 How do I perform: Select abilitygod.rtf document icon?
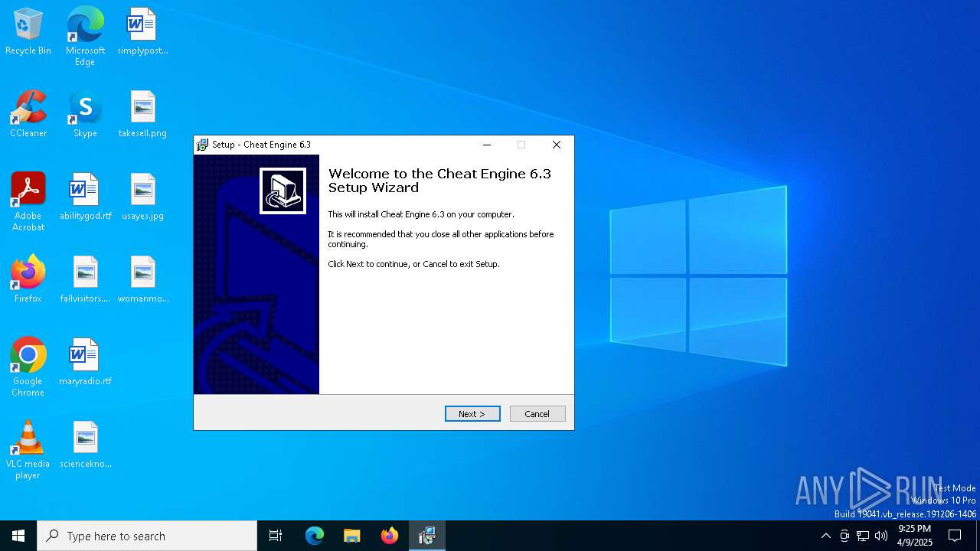coord(85,197)
